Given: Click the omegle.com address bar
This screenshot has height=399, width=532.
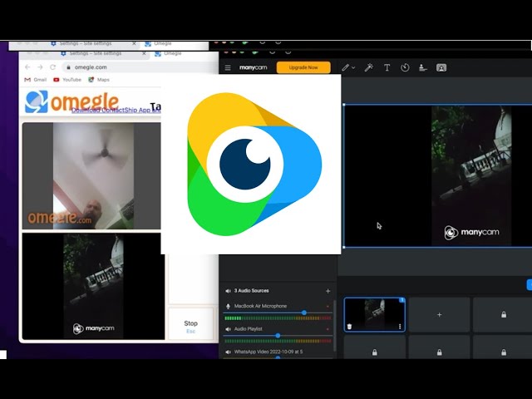Looking at the screenshot, I should coord(139,67).
